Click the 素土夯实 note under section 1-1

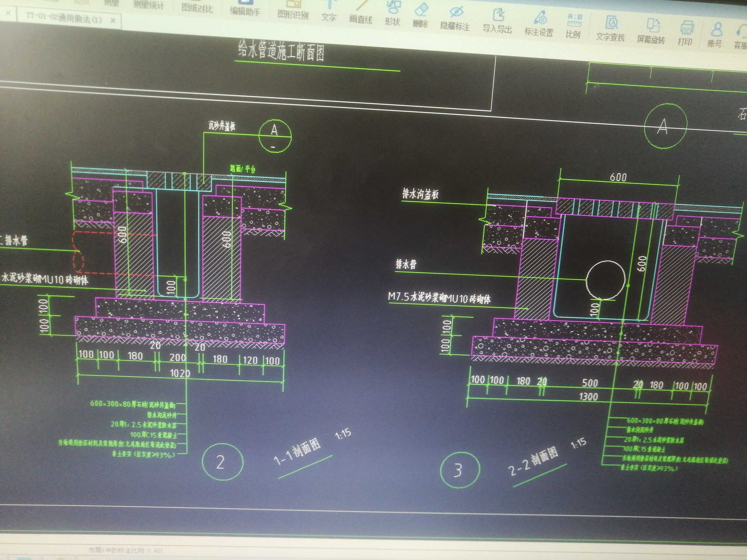[x=144, y=454]
